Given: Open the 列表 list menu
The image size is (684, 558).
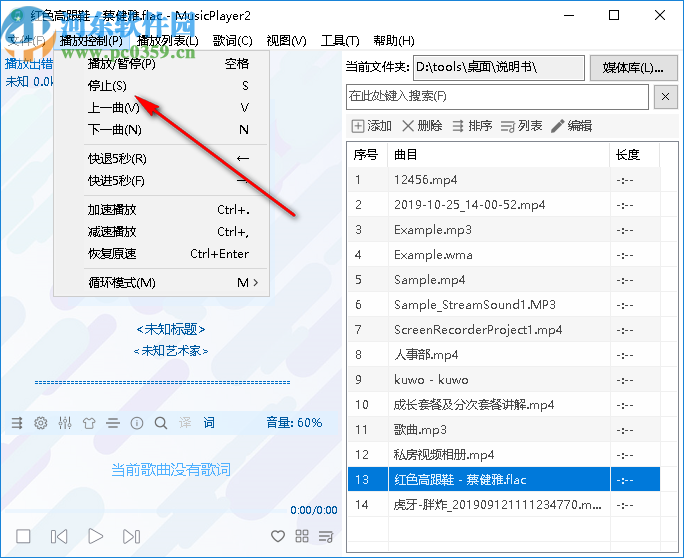Looking at the screenshot, I should click(522, 126).
